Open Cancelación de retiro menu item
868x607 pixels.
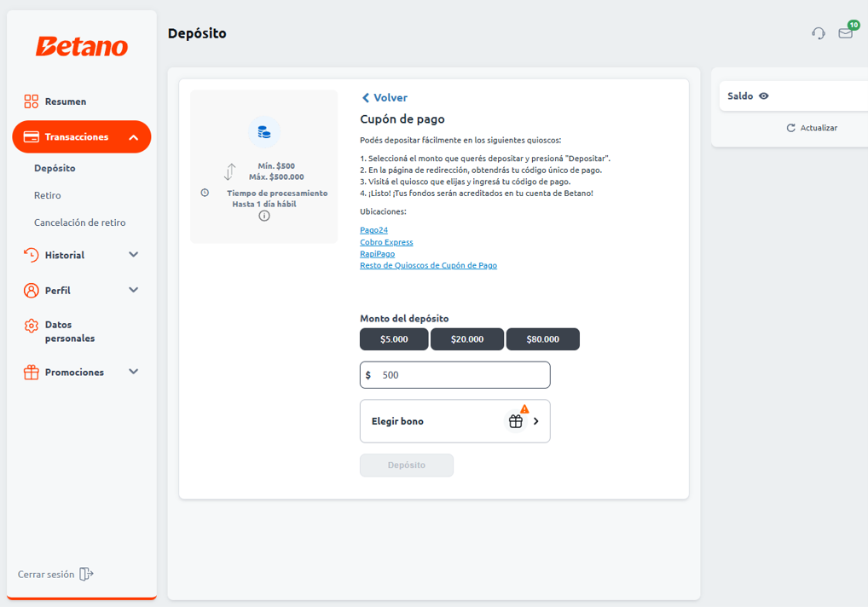[79, 223]
